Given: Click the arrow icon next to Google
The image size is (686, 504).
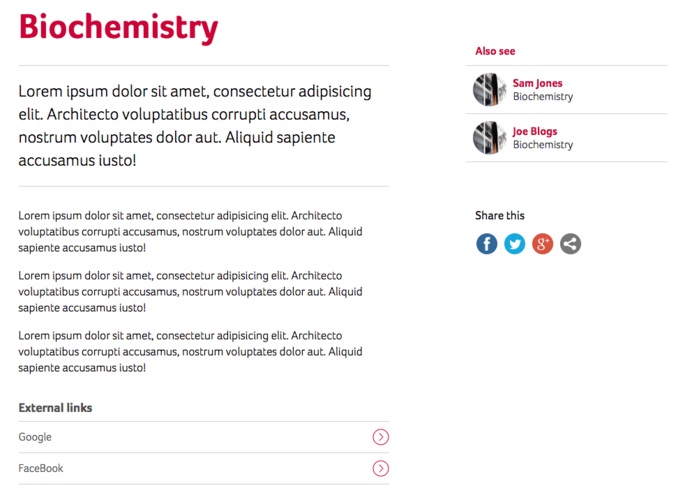Looking at the screenshot, I should click(x=381, y=437).
